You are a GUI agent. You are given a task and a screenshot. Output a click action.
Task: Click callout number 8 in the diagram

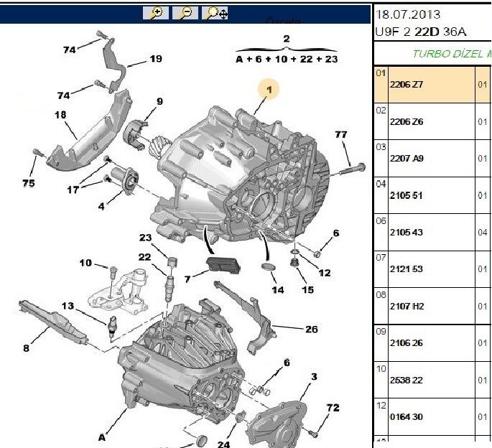coord(26,348)
